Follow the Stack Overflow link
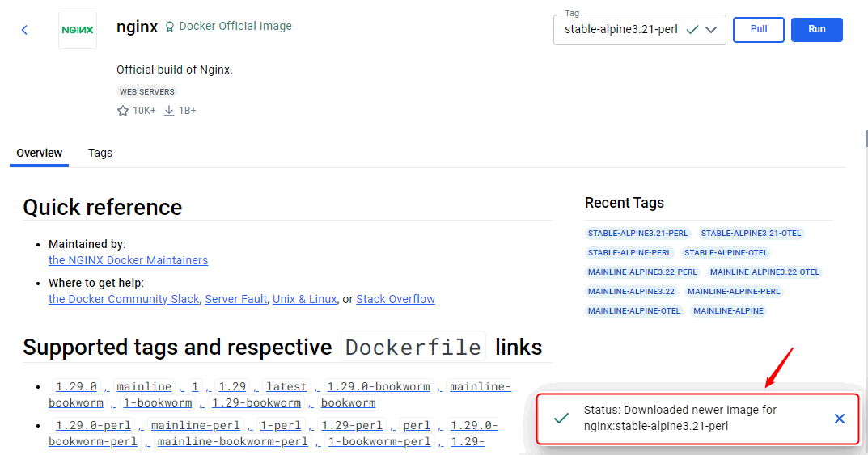The height and width of the screenshot is (455, 868). pyautogui.click(x=396, y=299)
